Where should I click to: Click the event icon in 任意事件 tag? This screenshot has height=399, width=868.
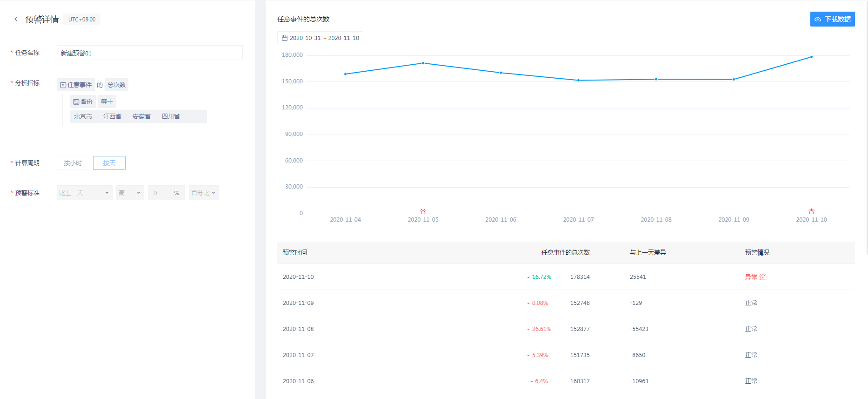63,85
